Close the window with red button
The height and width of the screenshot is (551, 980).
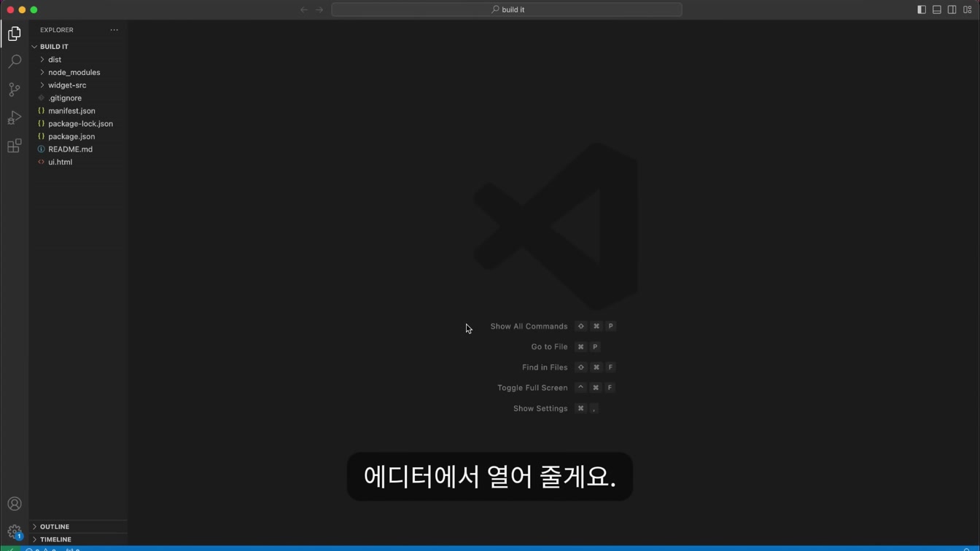[10, 9]
